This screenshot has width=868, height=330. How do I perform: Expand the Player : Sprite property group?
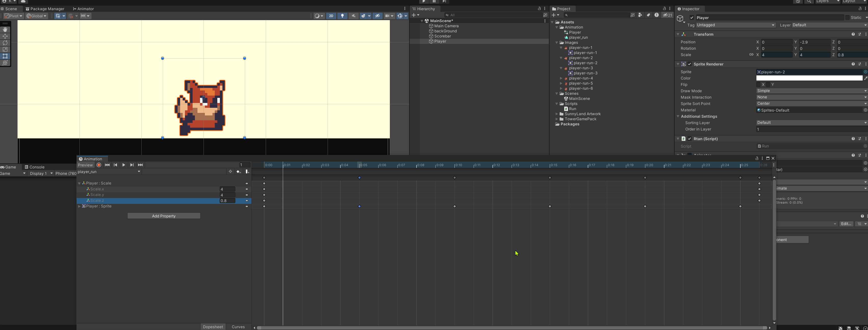(79, 206)
